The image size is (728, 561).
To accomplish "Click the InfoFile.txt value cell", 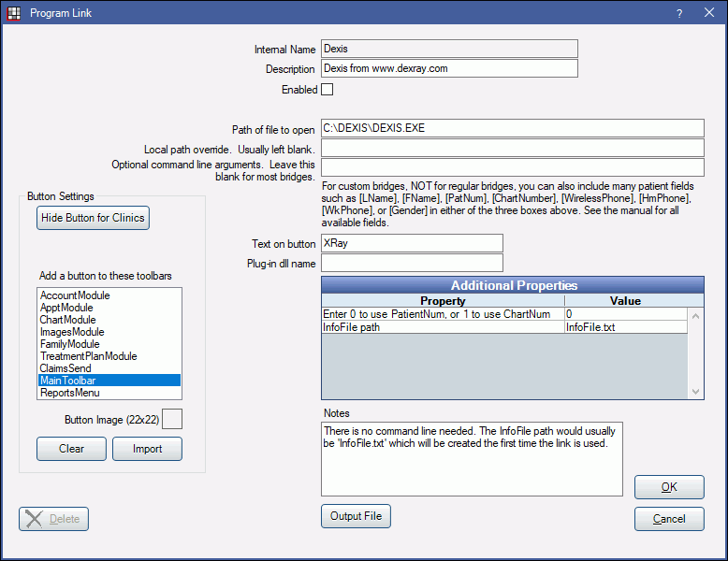I will (626, 327).
